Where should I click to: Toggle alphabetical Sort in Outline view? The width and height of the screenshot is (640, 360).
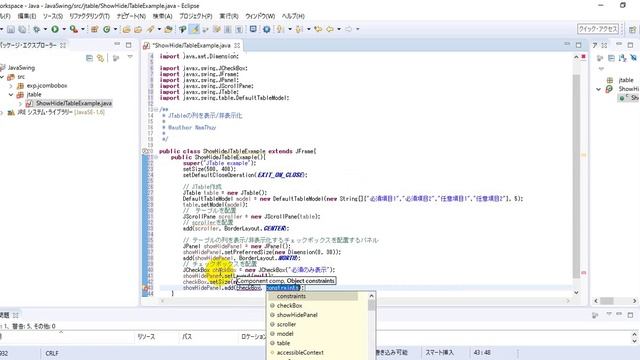click(622, 58)
